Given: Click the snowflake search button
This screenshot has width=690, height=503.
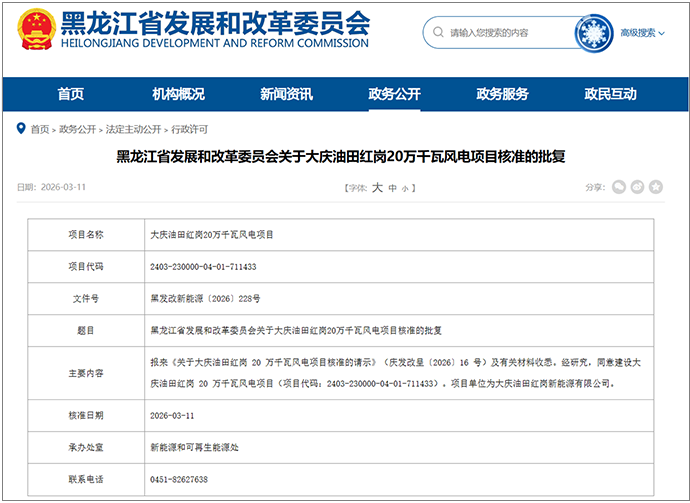Looking at the screenshot, I should click(x=593, y=33).
